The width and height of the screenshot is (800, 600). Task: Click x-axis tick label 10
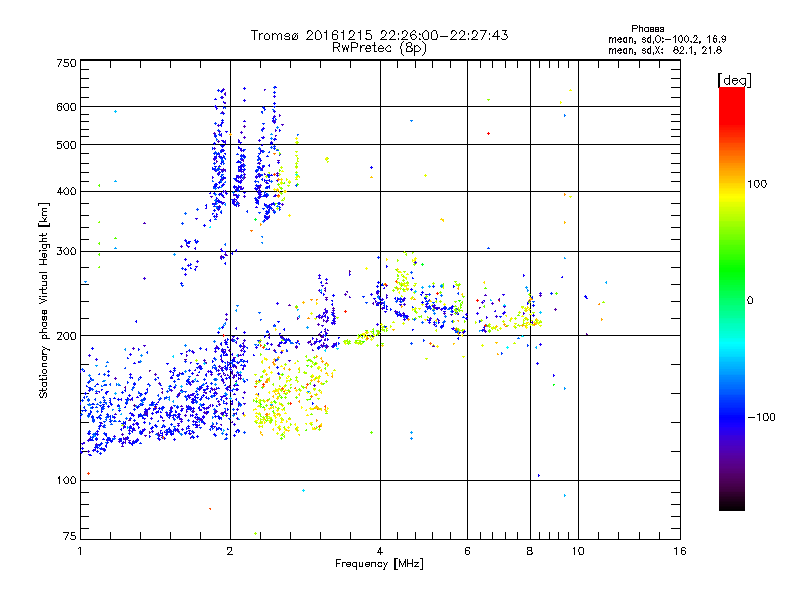click(x=578, y=551)
